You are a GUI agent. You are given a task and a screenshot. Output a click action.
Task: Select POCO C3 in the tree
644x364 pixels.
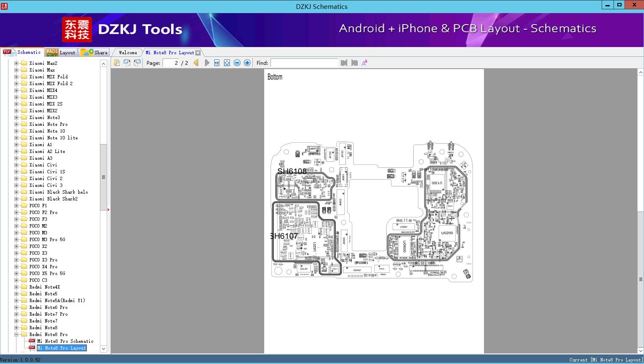click(38, 280)
